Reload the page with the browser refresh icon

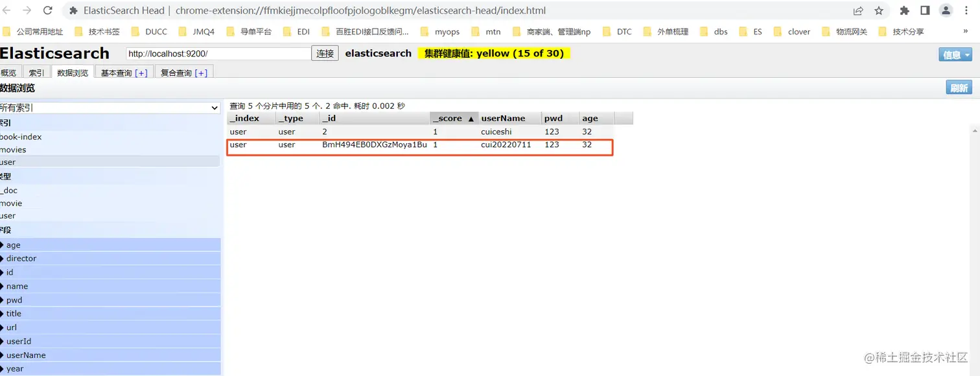pos(47,10)
